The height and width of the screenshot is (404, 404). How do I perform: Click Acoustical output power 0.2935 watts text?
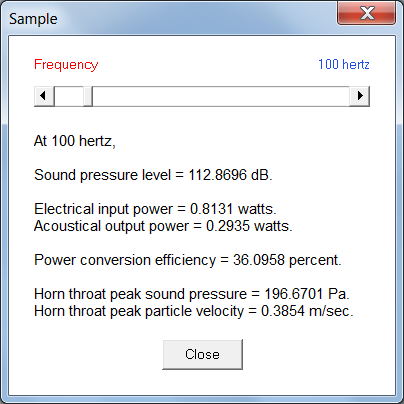163,226
